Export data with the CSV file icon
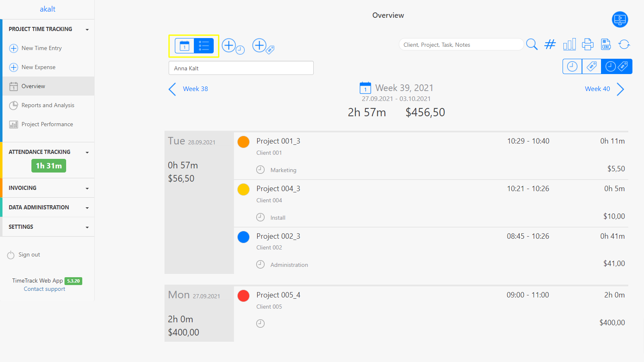 pos(606,44)
